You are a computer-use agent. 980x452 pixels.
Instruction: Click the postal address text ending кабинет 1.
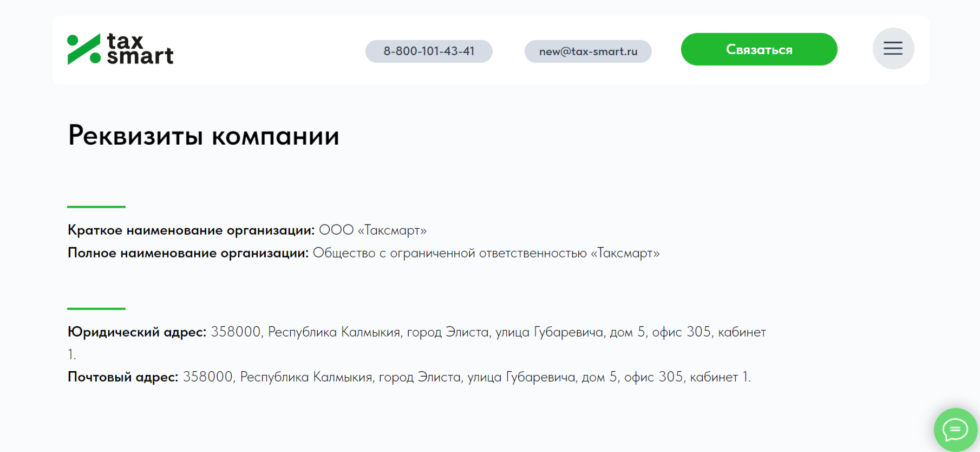[467, 377]
